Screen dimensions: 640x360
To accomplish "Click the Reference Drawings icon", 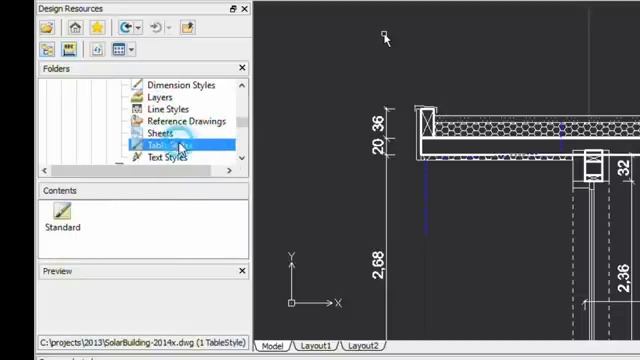I will (137, 121).
